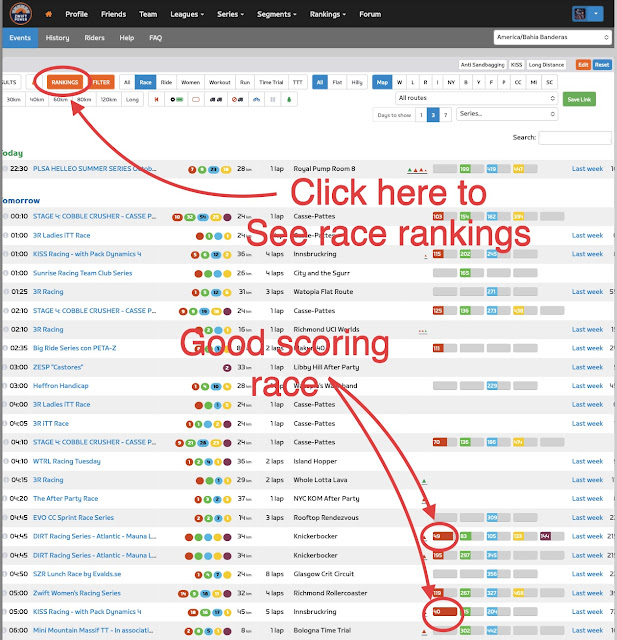Click the user avatar thumbnail in the top bar
Screen dimensions: 617x640
579,14
